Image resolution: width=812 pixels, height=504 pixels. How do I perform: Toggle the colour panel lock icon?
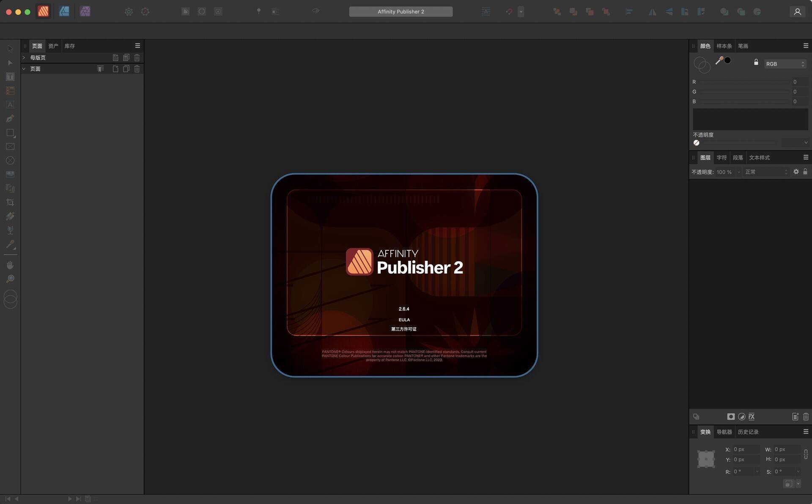tap(756, 62)
